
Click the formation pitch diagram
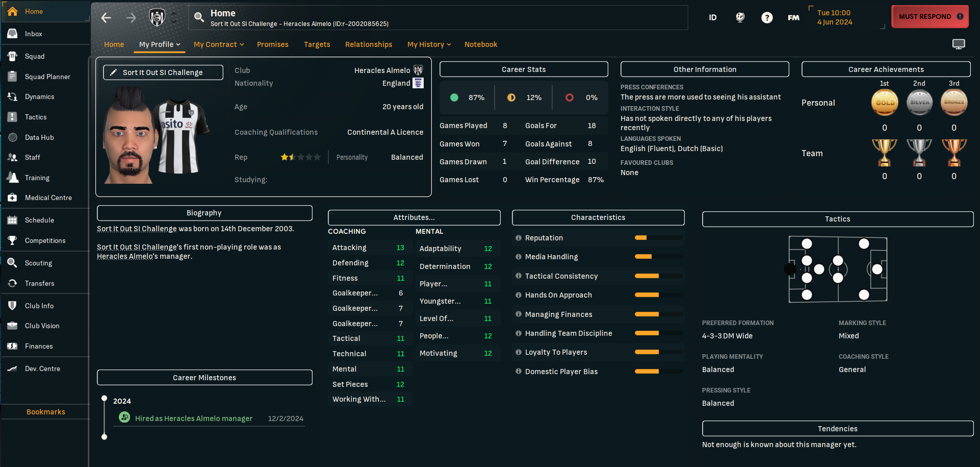pos(838,269)
